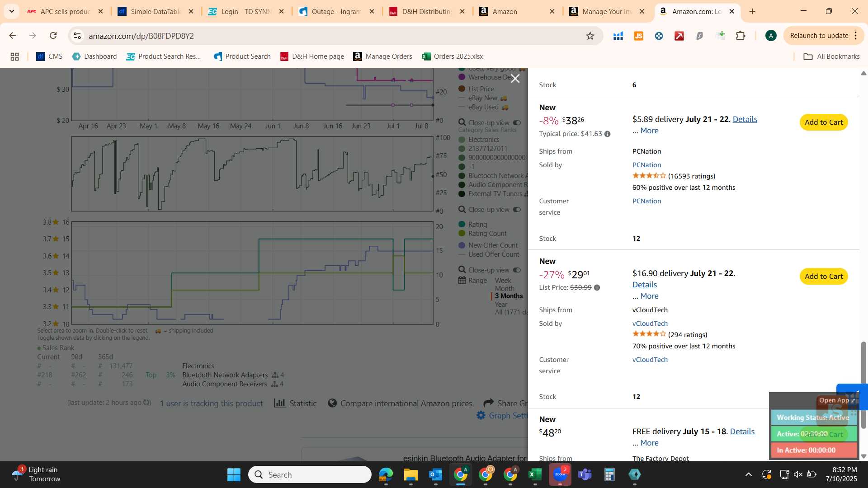Switch to Simple DataTable tab
This screenshot has width=868, height=488.
156,11
